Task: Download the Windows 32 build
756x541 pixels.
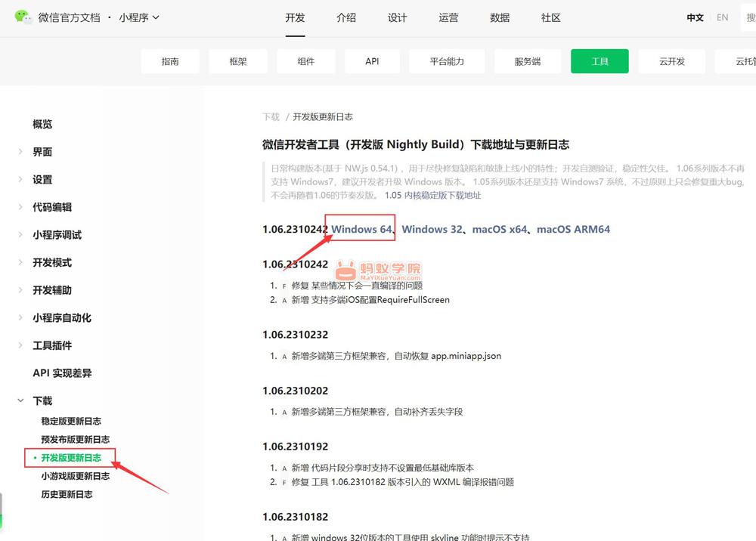Action: tap(432, 229)
